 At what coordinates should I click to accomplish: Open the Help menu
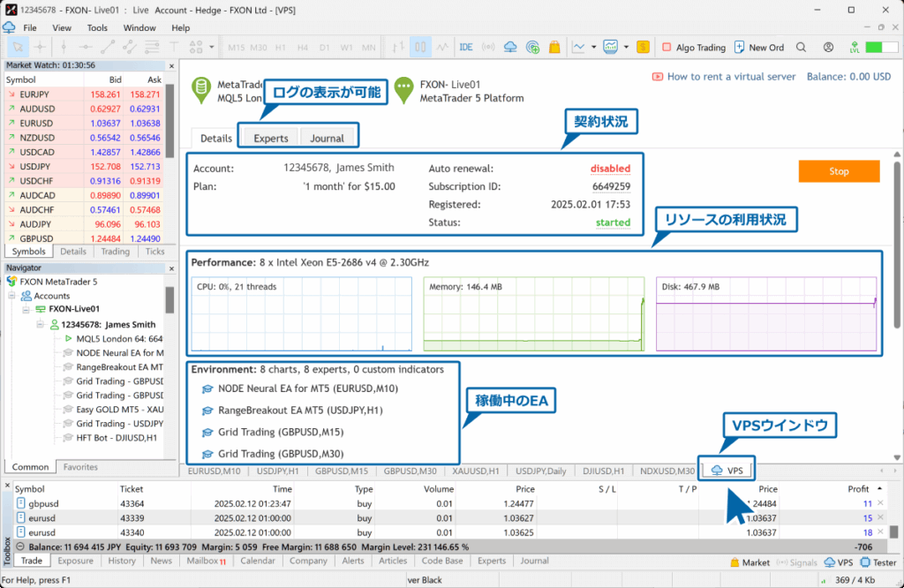pos(180,27)
